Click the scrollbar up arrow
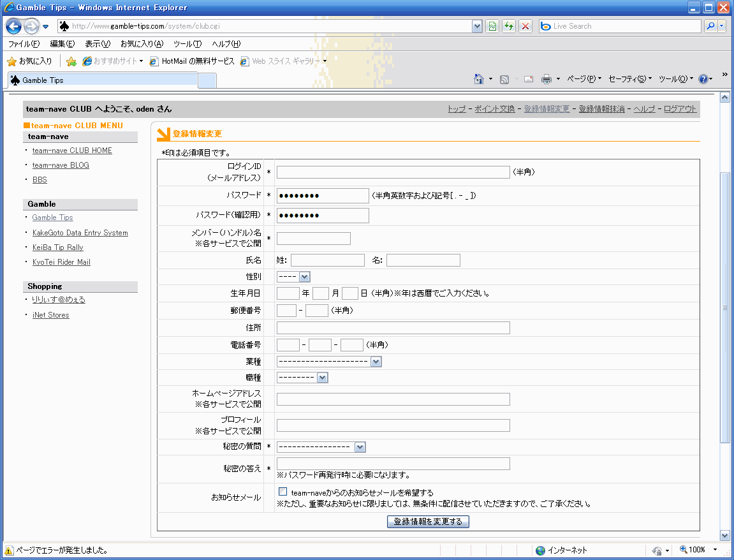 click(x=724, y=98)
